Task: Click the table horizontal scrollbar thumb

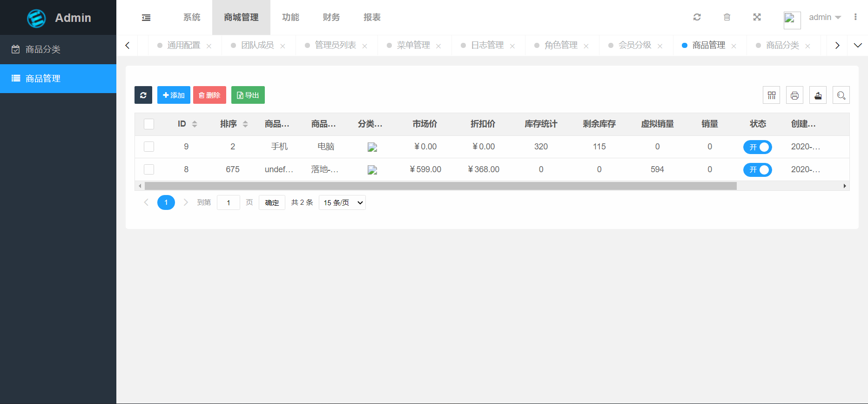Action: (441, 186)
